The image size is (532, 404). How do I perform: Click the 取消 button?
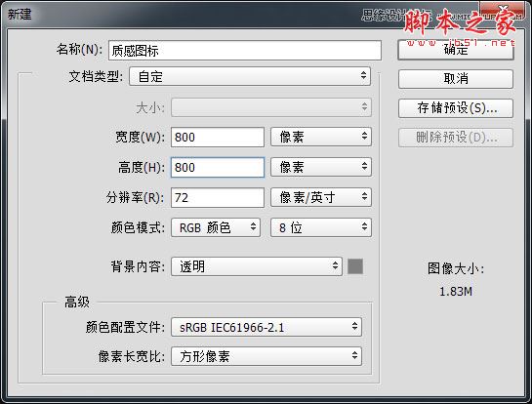[x=456, y=79]
